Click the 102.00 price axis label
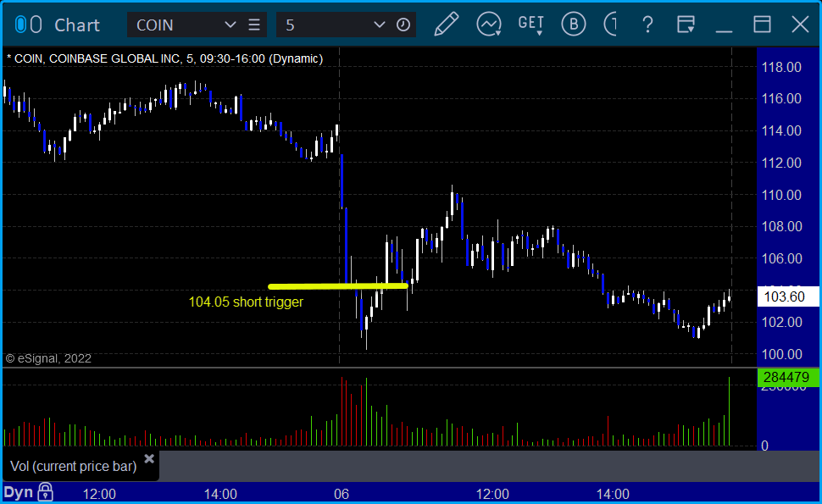Viewport: 822px width, 504px height. (781, 322)
